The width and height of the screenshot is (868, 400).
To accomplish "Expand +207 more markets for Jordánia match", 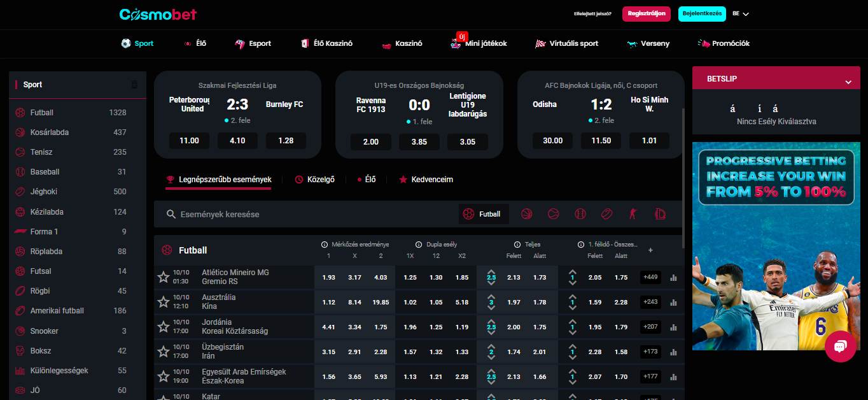I will (651, 327).
